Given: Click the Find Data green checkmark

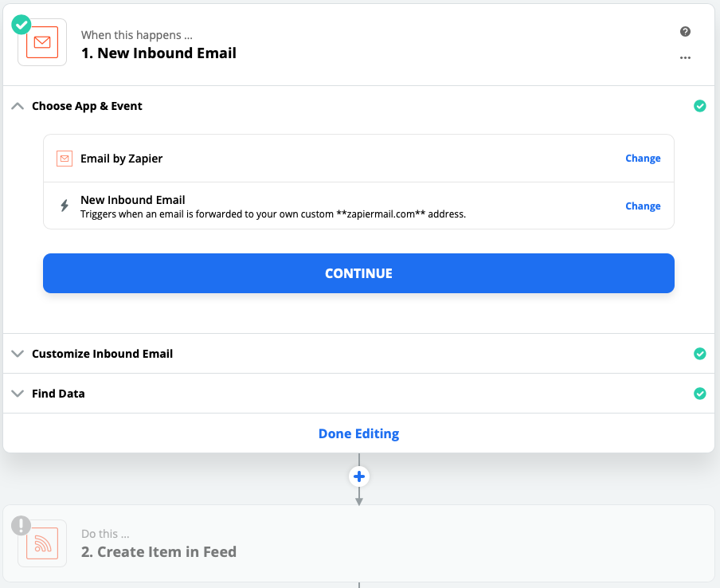Looking at the screenshot, I should pos(700,394).
